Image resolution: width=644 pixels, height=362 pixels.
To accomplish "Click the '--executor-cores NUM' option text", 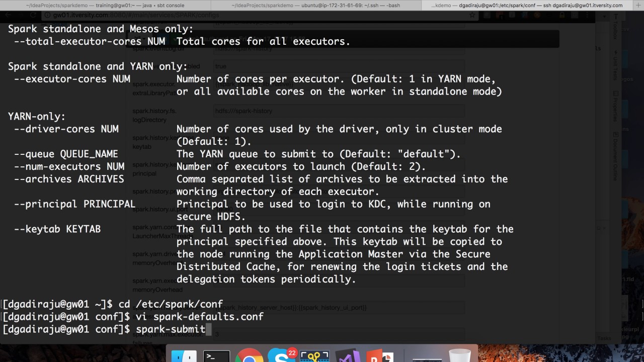I will click(x=72, y=79).
